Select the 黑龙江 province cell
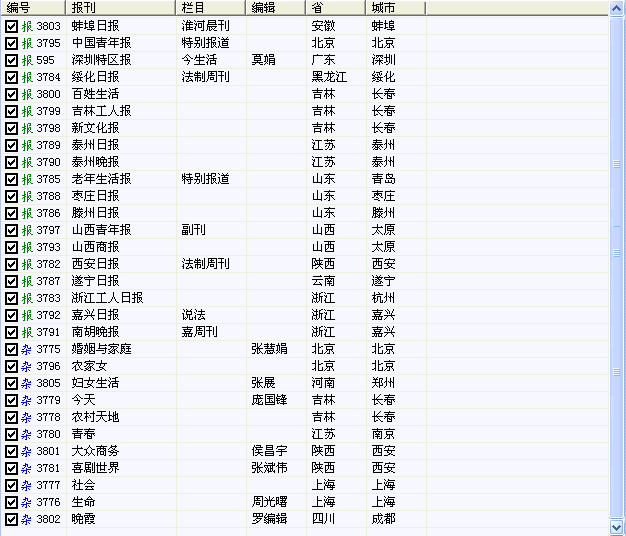Image resolution: width=626 pixels, height=536 pixels. coord(329,77)
